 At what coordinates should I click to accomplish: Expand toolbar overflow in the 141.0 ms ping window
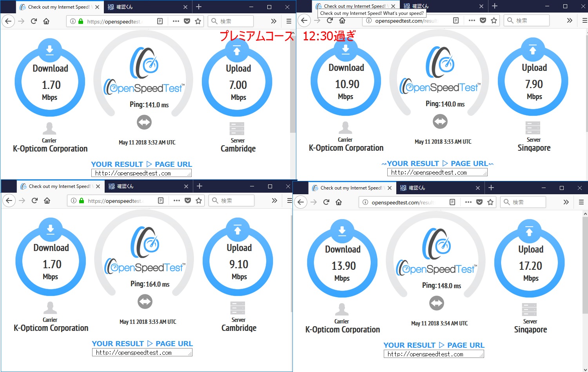[274, 21]
